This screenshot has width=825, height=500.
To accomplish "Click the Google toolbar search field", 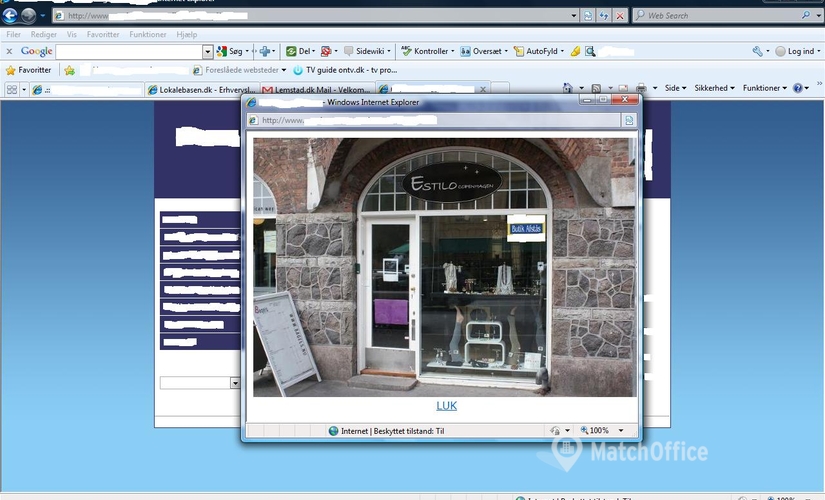I will point(129,52).
